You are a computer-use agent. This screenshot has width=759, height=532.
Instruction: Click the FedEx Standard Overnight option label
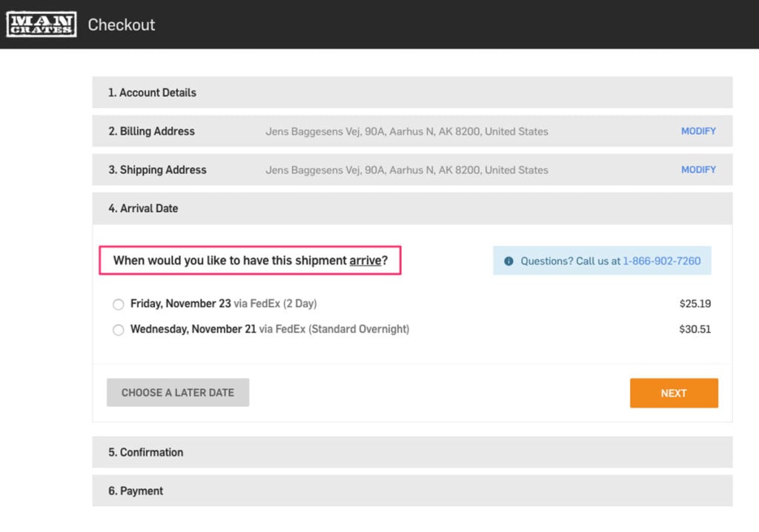(270, 329)
